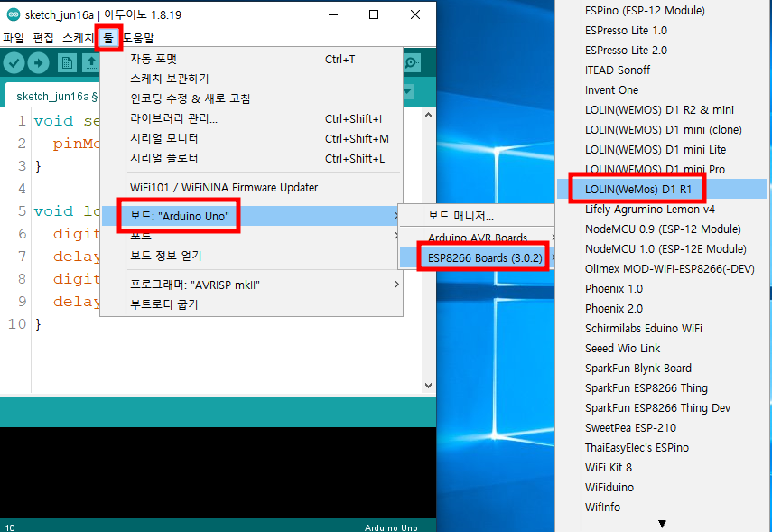Select Phoenix 2.0 board

662,308
